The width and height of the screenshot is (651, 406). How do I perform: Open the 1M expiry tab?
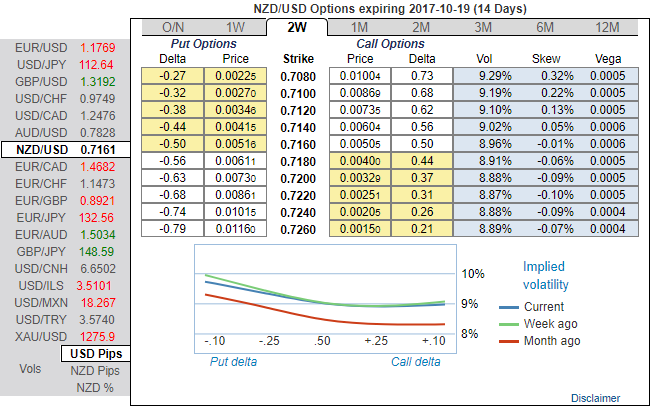point(359,27)
